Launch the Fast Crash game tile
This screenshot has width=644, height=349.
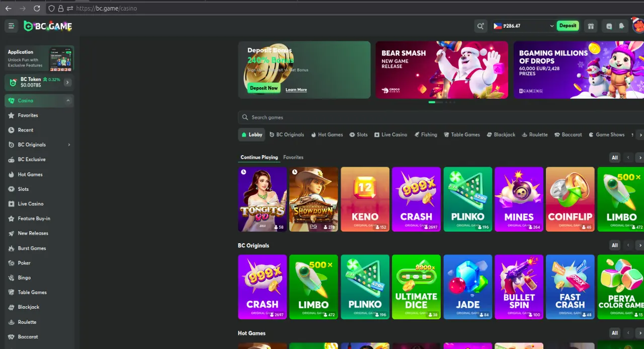[x=570, y=287]
